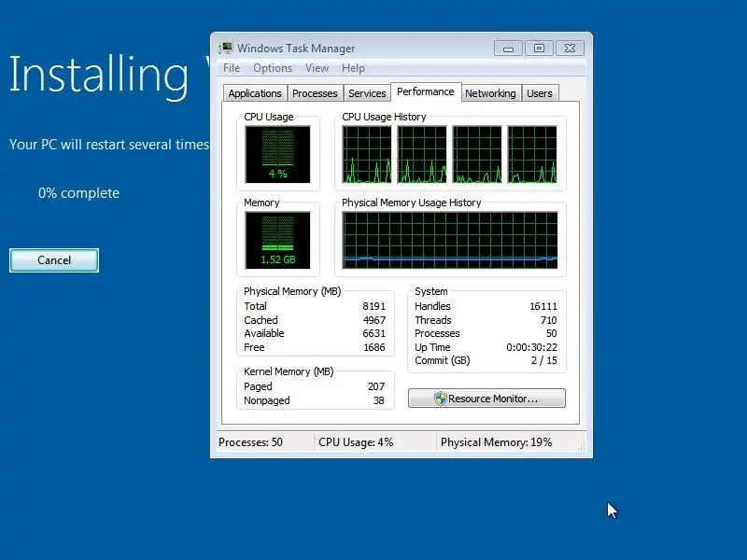Click the '0% complete' installer text
The height and width of the screenshot is (560, 747).
pyautogui.click(x=78, y=193)
